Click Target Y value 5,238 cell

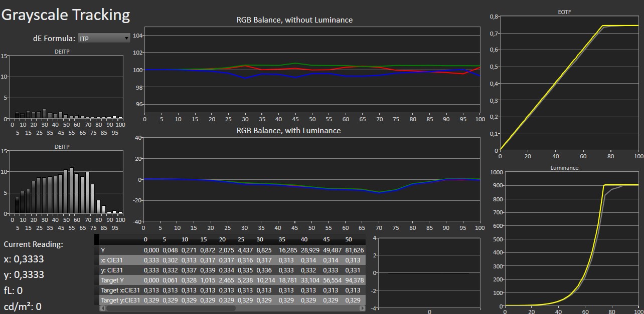[x=245, y=280]
